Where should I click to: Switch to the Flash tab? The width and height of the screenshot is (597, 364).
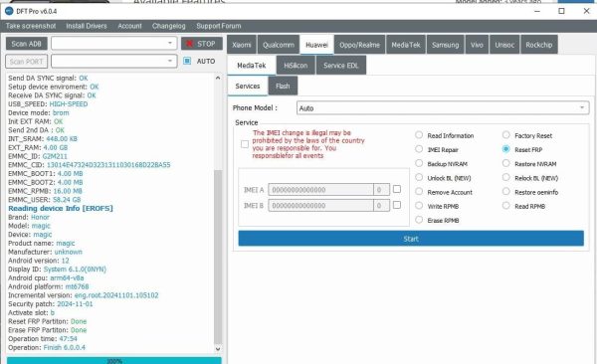point(283,87)
